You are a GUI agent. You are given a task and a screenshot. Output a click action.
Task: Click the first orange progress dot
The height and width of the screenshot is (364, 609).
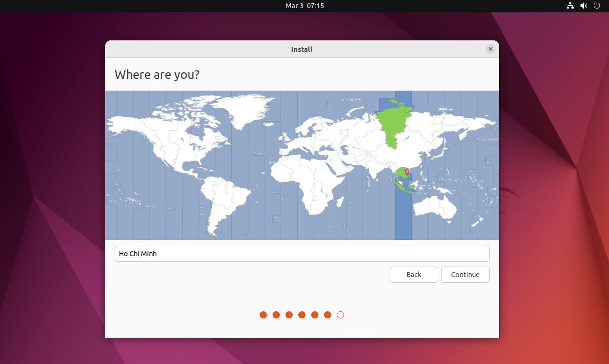pyautogui.click(x=263, y=315)
